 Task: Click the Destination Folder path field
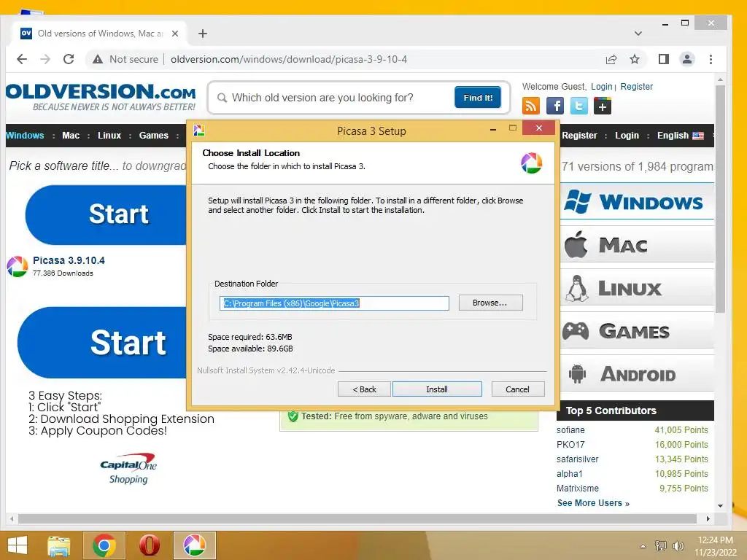click(x=334, y=303)
